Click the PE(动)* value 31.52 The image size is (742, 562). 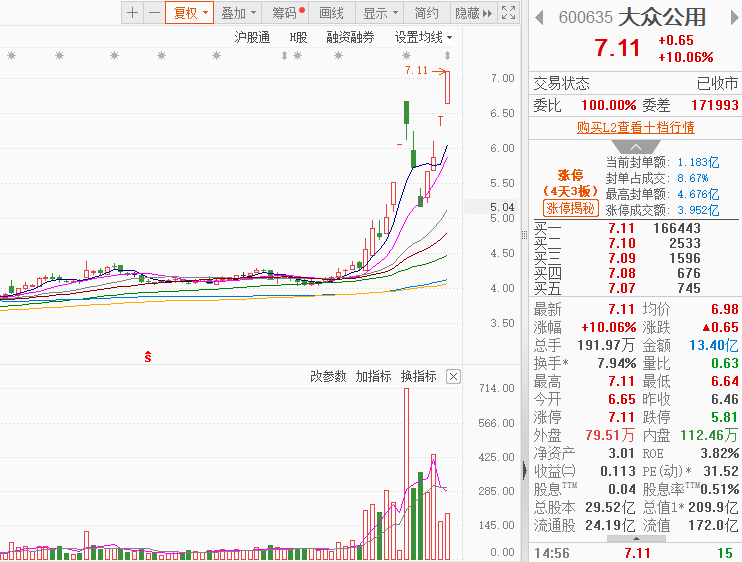pyautogui.click(x=721, y=471)
